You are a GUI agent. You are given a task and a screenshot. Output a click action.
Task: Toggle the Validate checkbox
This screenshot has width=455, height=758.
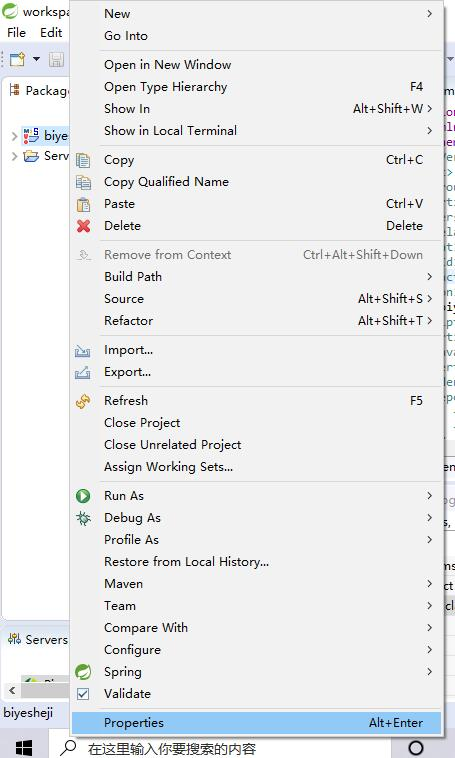83,694
